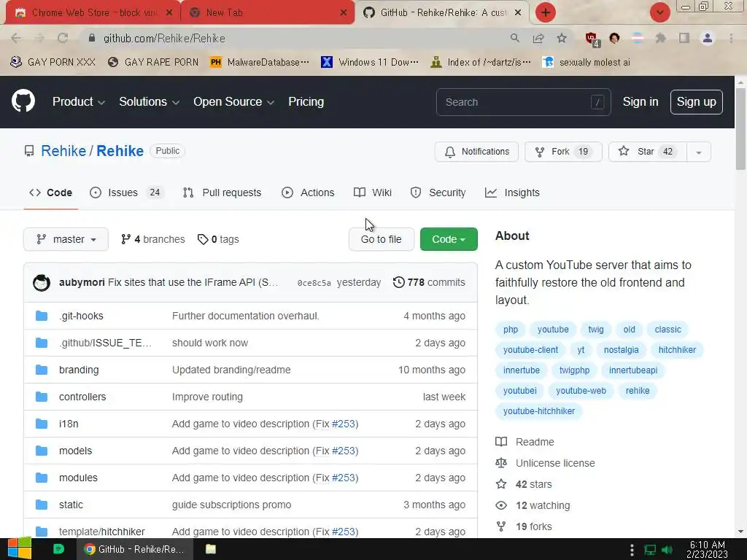Image resolution: width=747 pixels, height=560 pixels.
Task: Switch to the Chrome Web Store tab
Action: (93, 12)
